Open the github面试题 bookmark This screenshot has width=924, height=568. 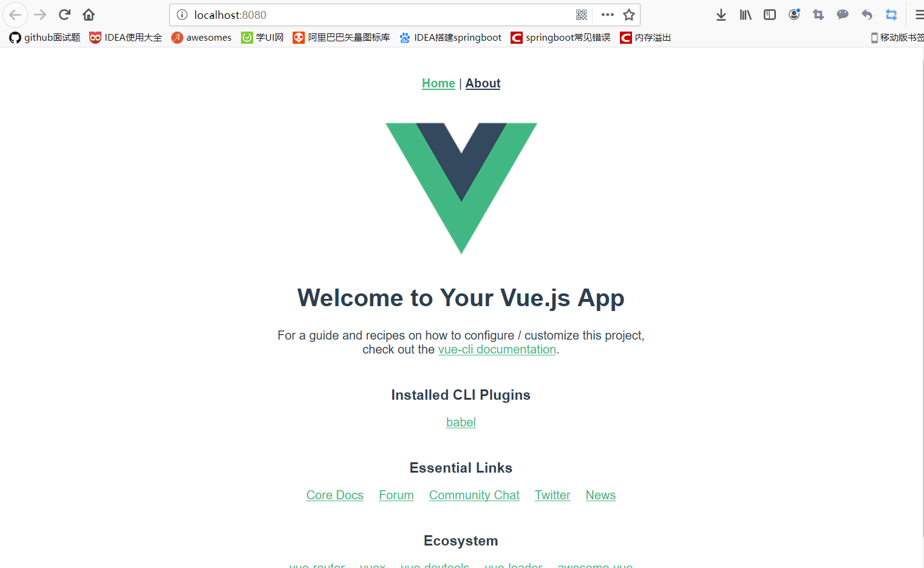pyautogui.click(x=45, y=38)
